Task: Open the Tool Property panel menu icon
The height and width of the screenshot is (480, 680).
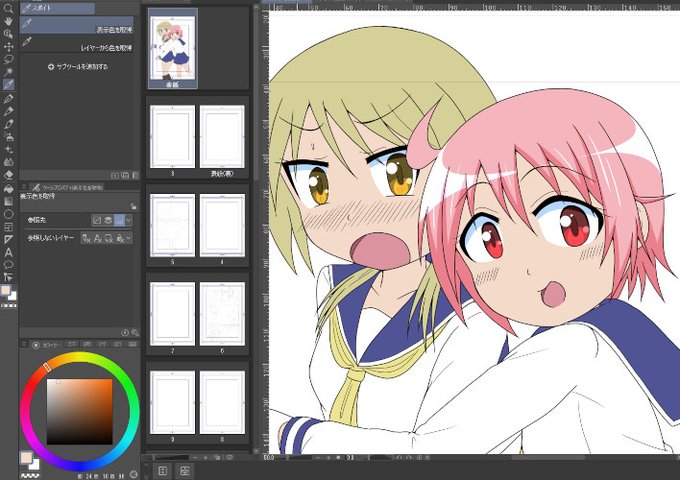Action: tap(24, 187)
